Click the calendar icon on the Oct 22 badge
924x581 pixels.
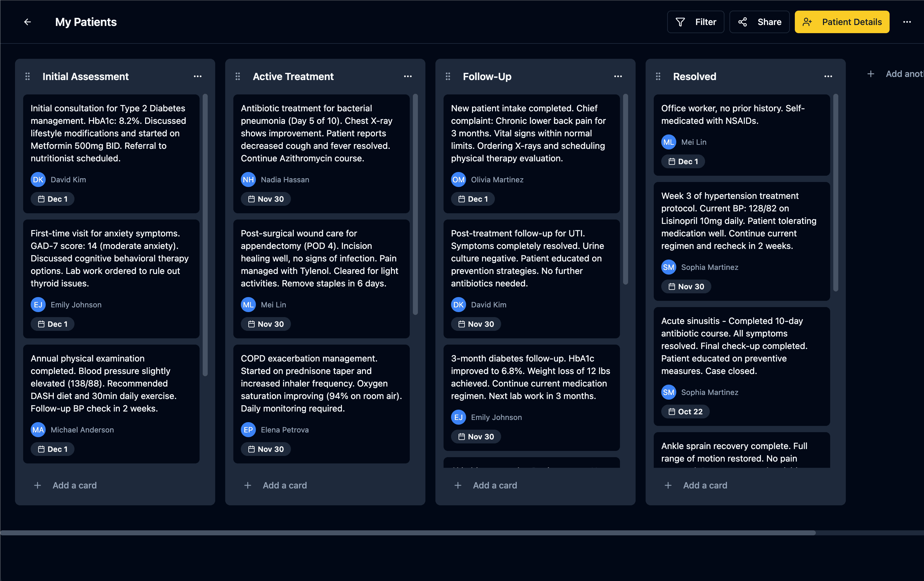[672, 412]
